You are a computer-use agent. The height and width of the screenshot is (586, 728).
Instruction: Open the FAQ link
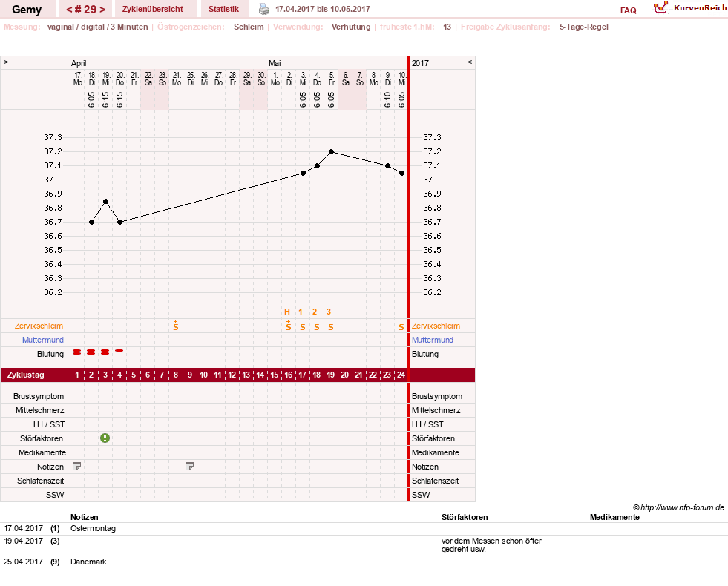pyautogui.click(x=628, y=10)
